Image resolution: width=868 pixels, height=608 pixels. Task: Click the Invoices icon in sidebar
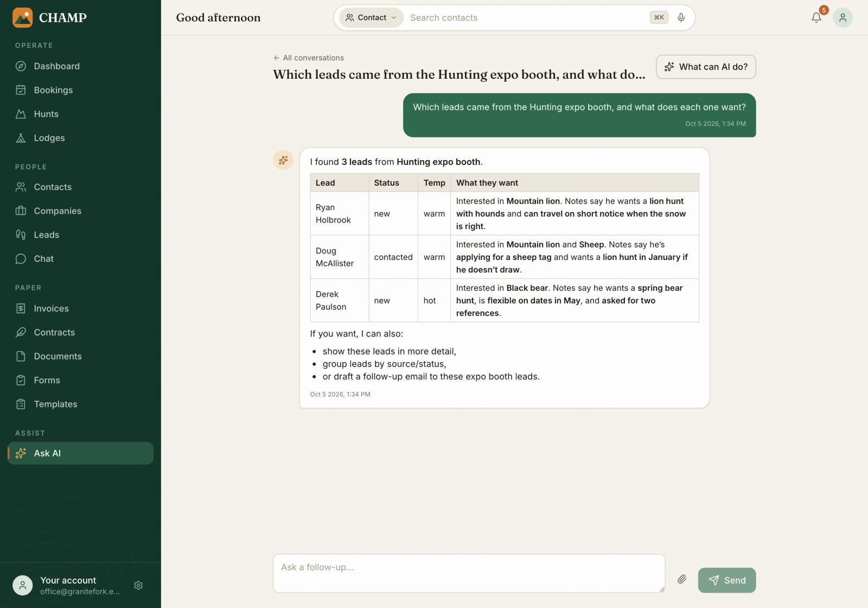(x=21, y=308)
